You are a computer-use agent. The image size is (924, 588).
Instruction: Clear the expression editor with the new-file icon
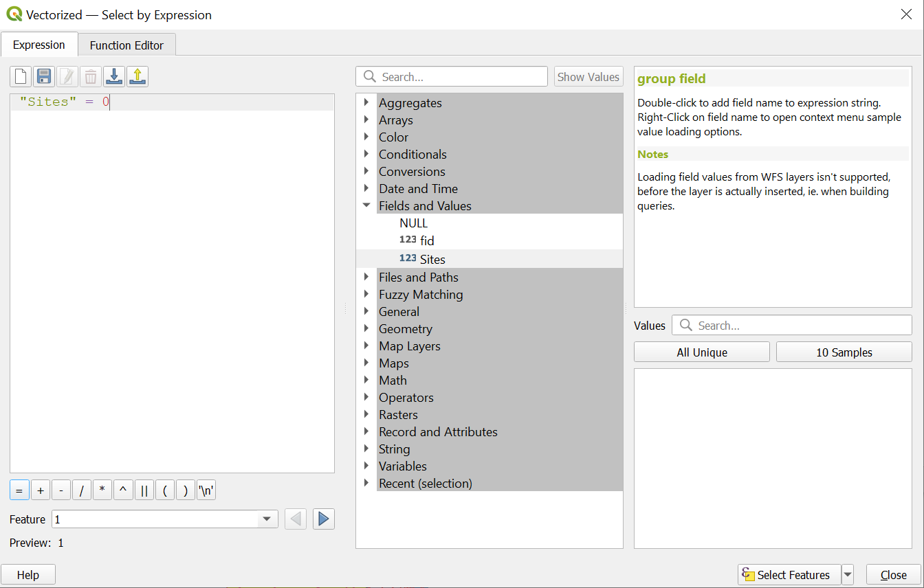tap(21, 76)
